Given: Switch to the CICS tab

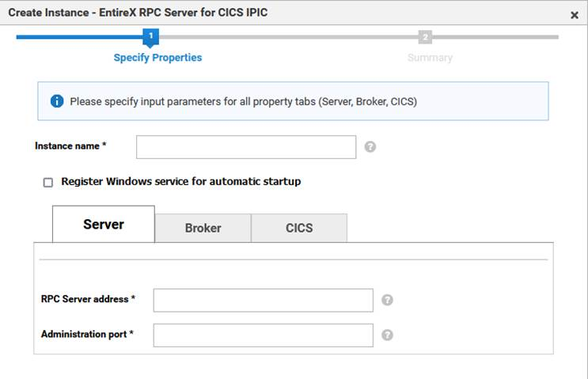Looking at the screenshot, I should pos(299,228).
